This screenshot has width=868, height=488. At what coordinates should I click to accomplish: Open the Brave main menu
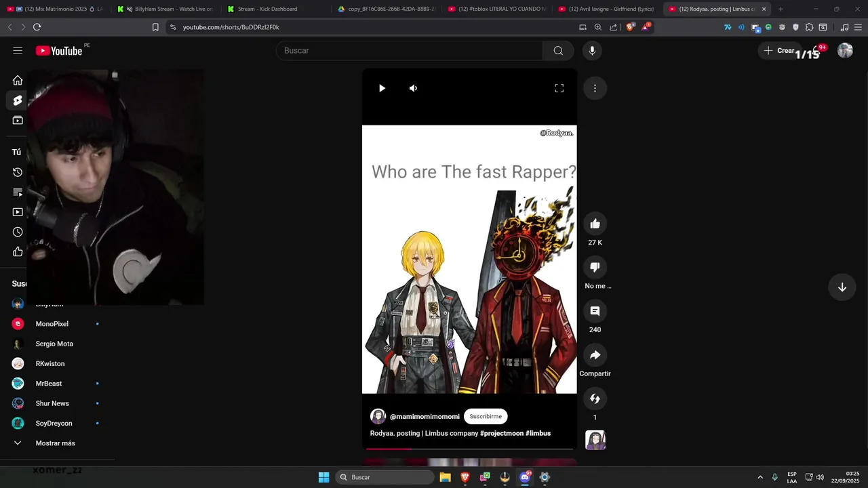[858, 27]
